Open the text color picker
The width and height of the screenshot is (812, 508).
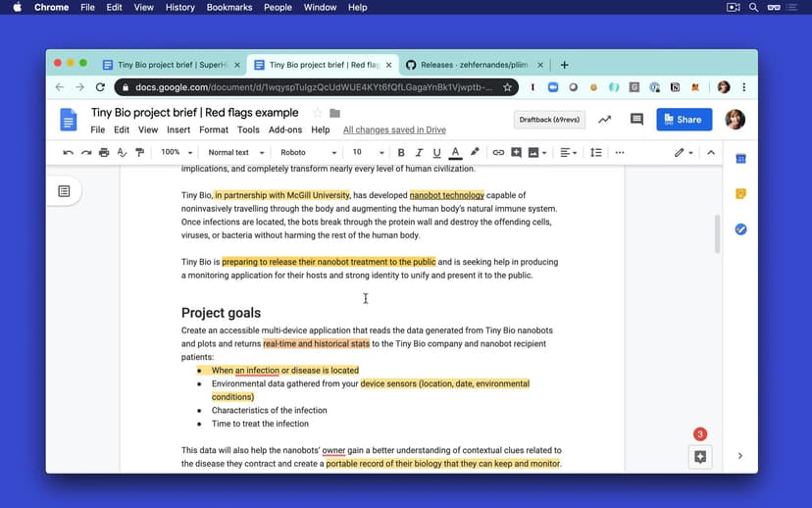pos(455,153)
